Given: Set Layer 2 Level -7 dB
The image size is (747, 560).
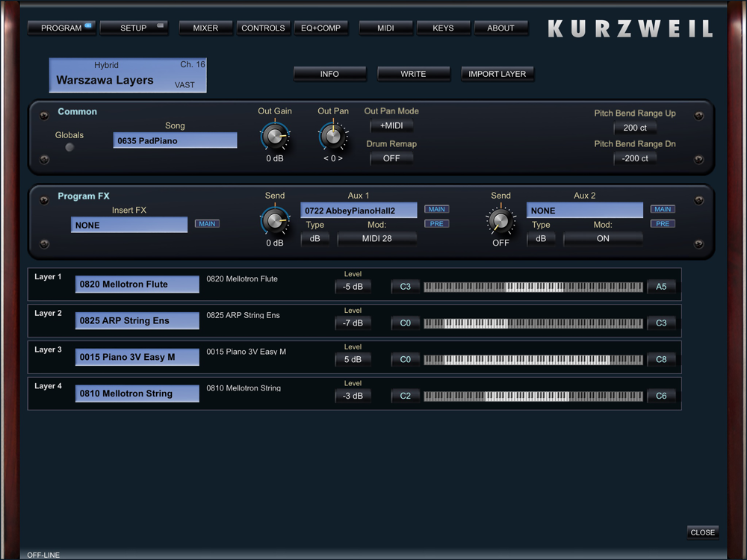Looking at the screenshot, I should 353,323.
